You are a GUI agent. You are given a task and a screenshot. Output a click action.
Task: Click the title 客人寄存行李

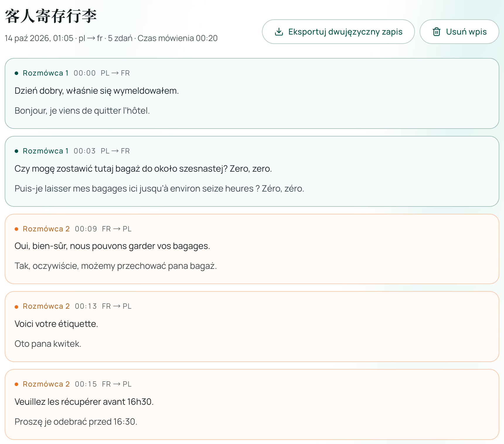[x=51, y=16]
